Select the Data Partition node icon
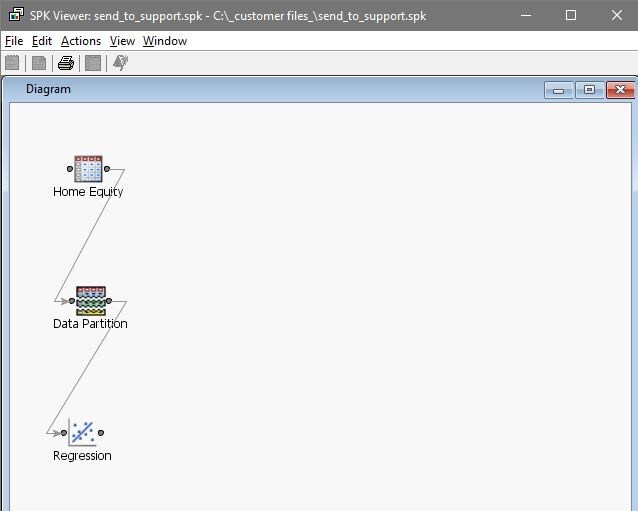Image resolution: width=638 pixels, height=511 pixels. 90,301
